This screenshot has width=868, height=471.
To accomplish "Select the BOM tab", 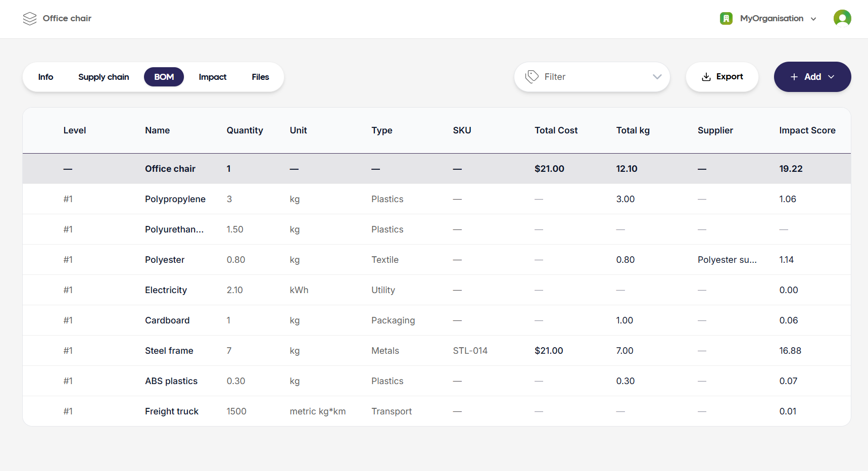I will [x=164, y=77].
